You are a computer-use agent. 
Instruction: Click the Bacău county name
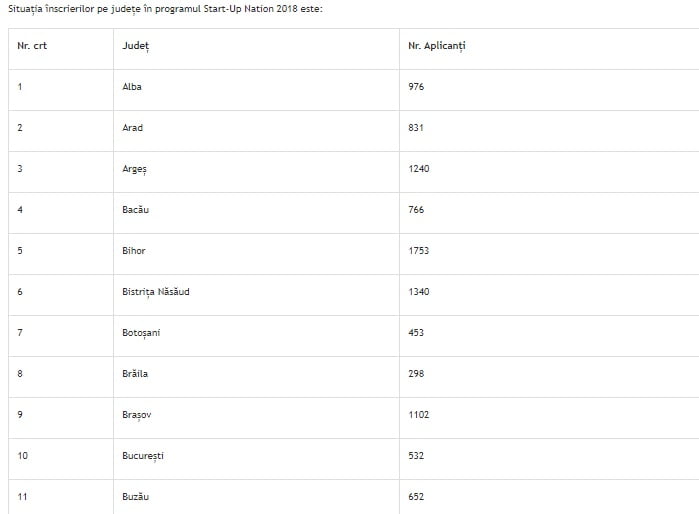click(x=136, y=210)
